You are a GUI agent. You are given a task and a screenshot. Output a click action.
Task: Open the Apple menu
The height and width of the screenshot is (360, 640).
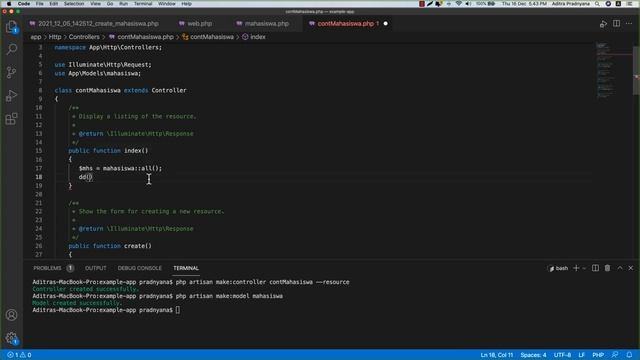point(9,4)
